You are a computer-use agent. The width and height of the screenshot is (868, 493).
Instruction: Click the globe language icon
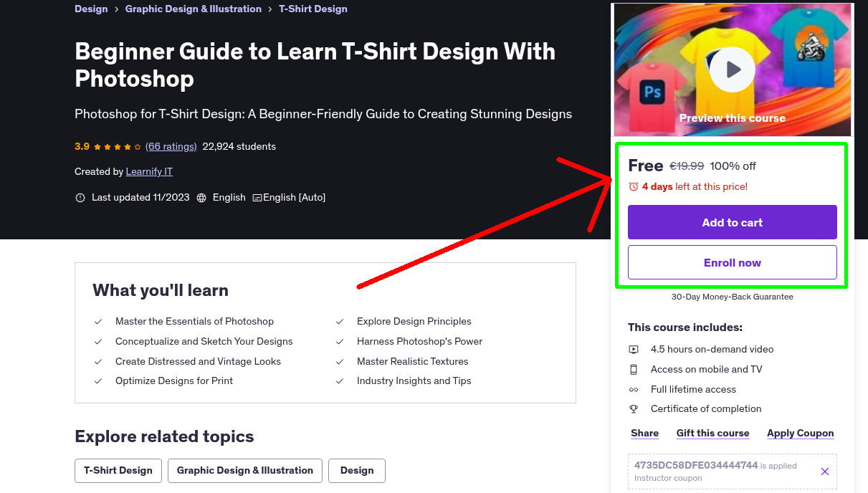tap(201, 198)
